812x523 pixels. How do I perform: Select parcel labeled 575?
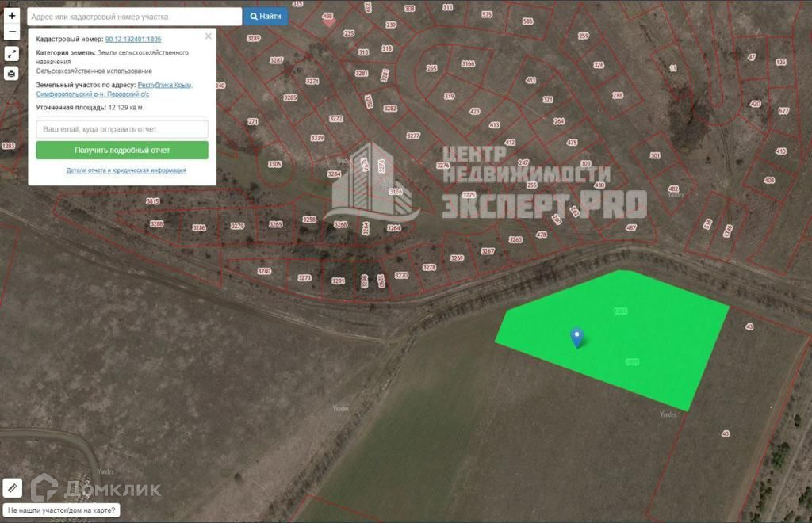487,14
